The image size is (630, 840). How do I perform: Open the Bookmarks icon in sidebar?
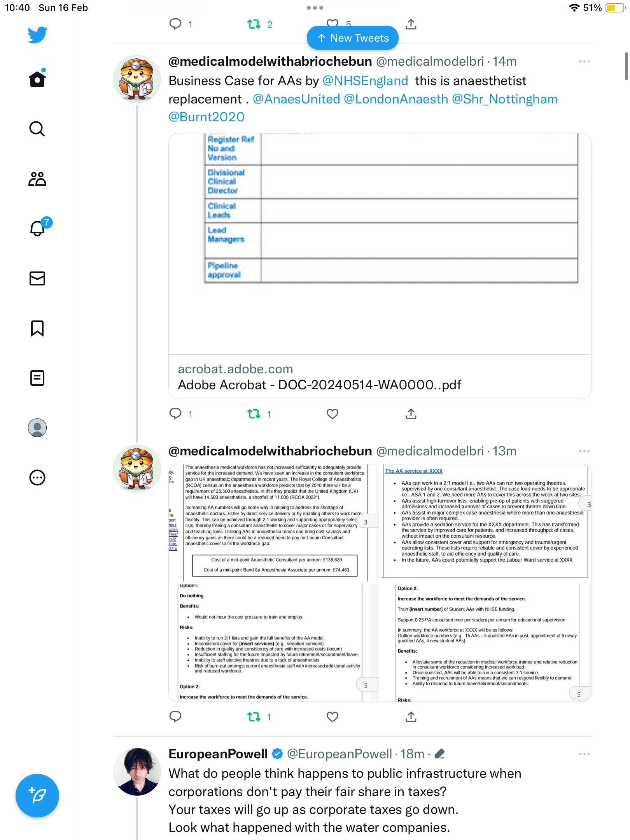coord(37,328)
